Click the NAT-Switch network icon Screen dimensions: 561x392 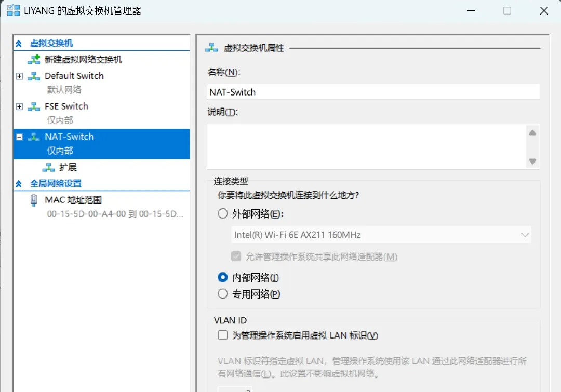(34, 137)
